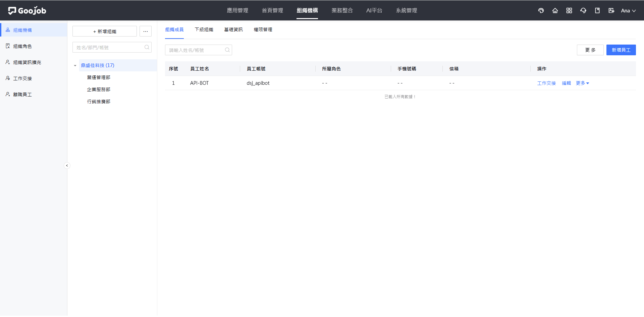Viewport: 644px width, 317px height.
Task: Click the 新增員工 button
Action: pos(621,50)
